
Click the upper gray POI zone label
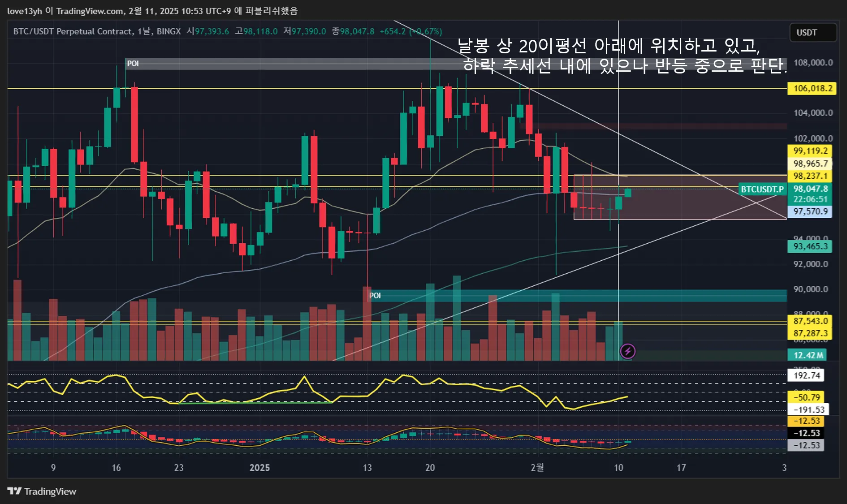(x=133, y=64)
